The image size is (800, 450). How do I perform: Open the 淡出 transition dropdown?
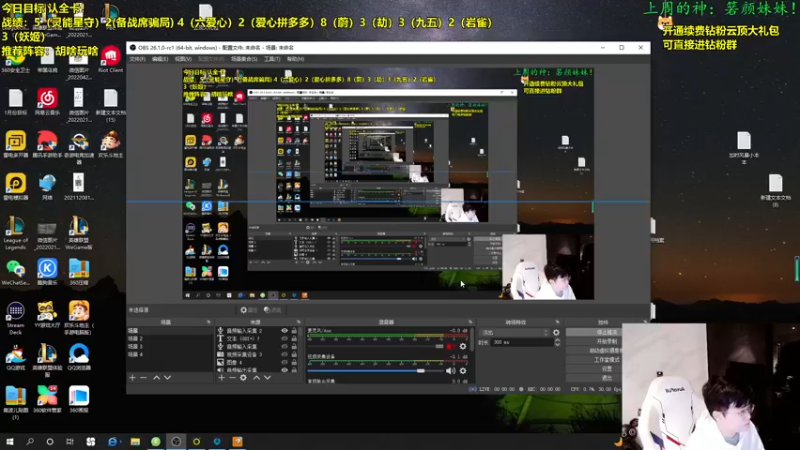click(x=516, y=333)
